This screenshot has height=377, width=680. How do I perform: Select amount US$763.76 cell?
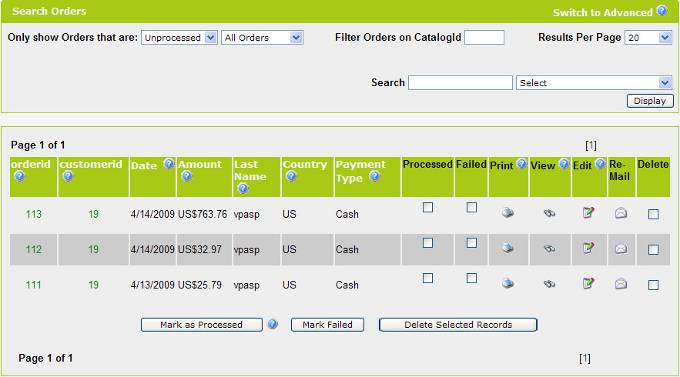tap(203, 214)
